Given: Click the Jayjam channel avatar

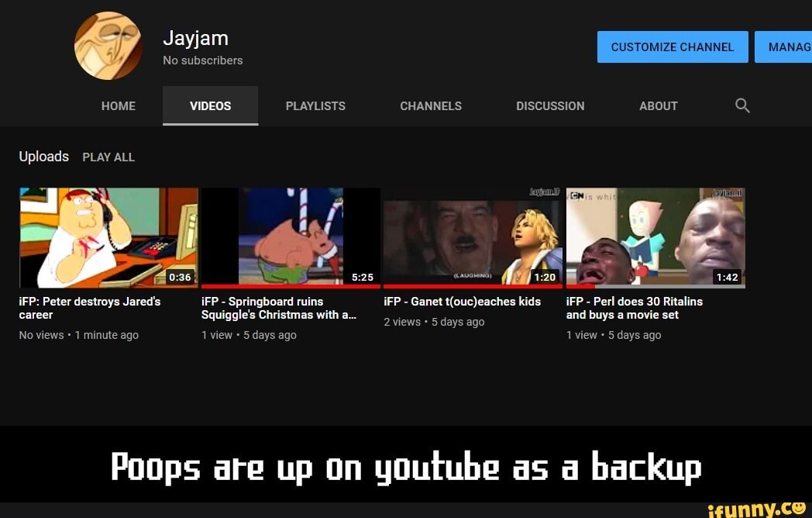Looking at the screenshot, I should click(108, 46).
